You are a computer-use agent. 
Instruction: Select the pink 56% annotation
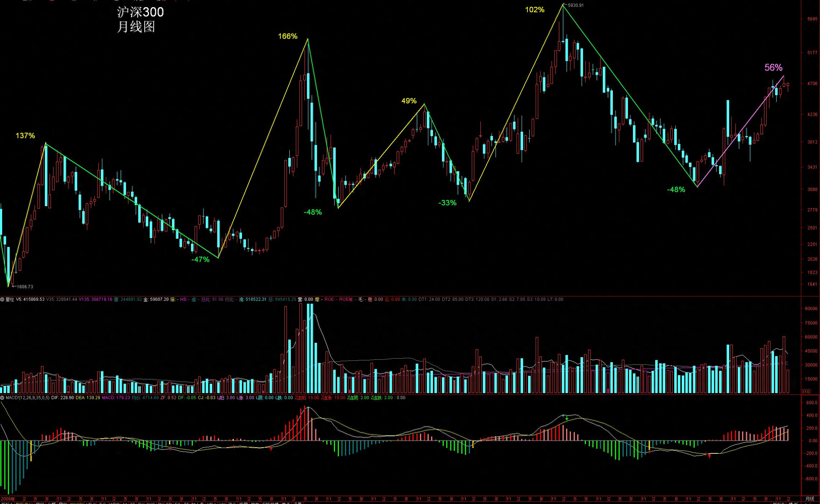[773, 67]
